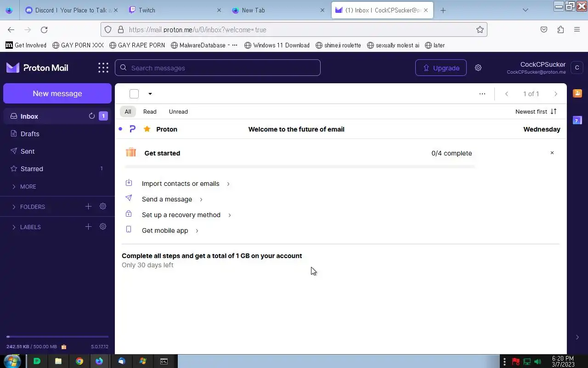Refresh the Inbox folder
Screen dimensions: 588x368
(92, 116)
